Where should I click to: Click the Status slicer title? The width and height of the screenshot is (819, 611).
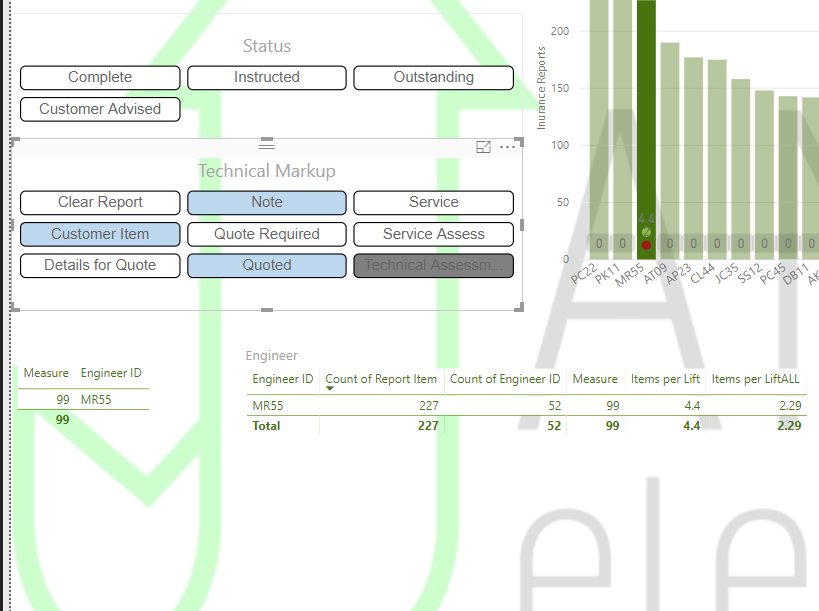coord(267,46)
